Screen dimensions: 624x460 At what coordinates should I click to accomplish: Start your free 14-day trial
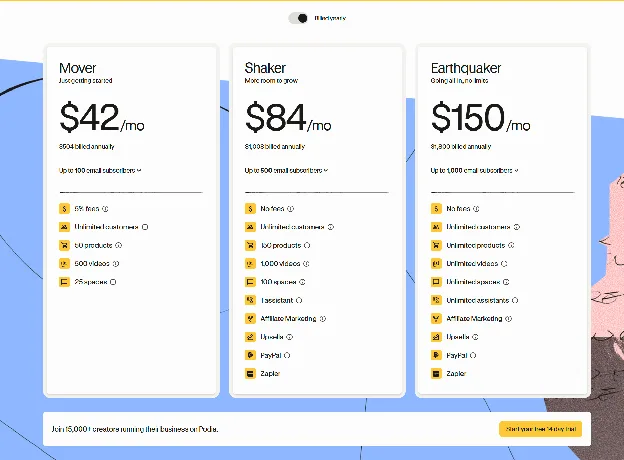(540, 429)
